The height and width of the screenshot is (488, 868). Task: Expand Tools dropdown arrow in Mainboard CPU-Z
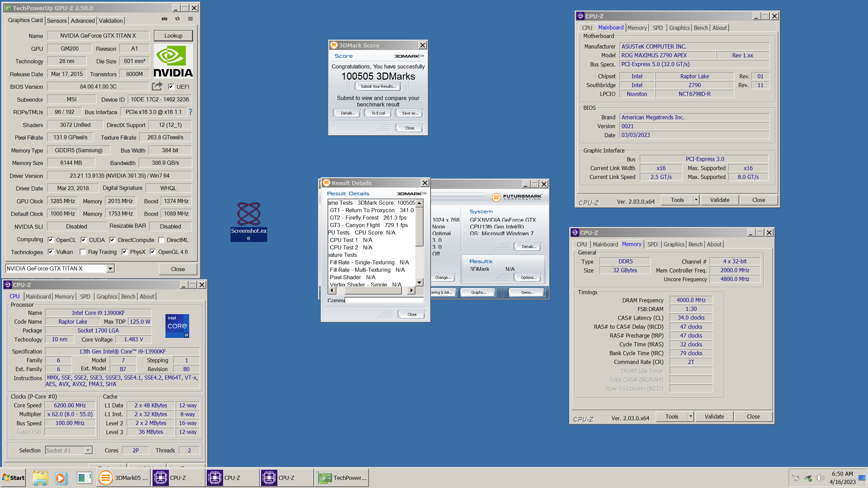(x=696, y=200)
